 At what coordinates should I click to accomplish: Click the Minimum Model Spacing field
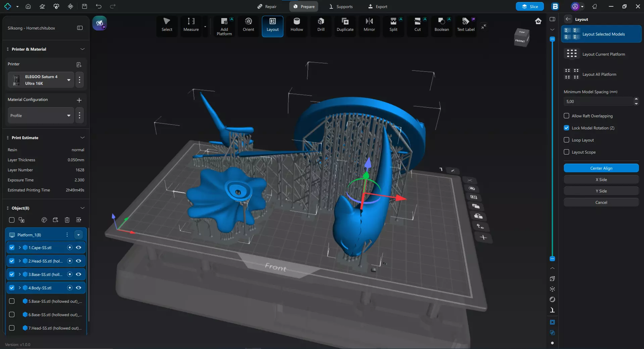598,101
